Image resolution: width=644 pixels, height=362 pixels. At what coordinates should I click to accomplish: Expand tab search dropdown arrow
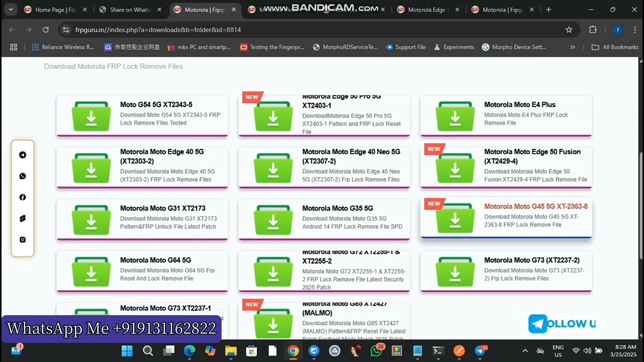10,10
